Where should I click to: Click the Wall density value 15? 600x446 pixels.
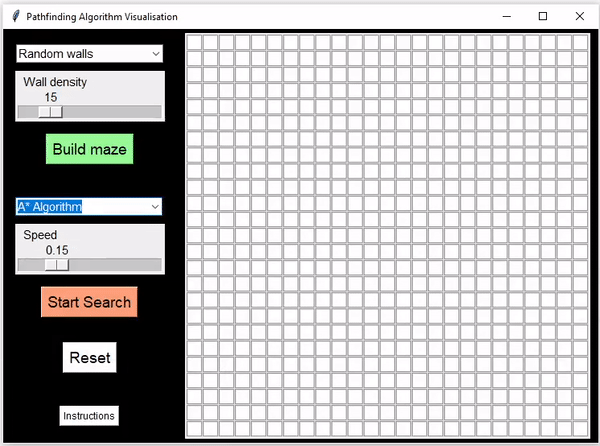pyautogui.click(x=51, y=97)
